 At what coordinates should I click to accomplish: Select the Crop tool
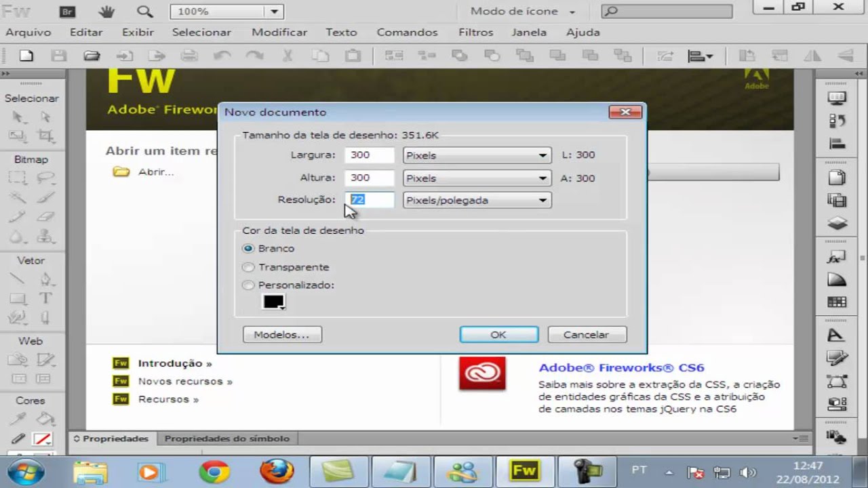45,136
